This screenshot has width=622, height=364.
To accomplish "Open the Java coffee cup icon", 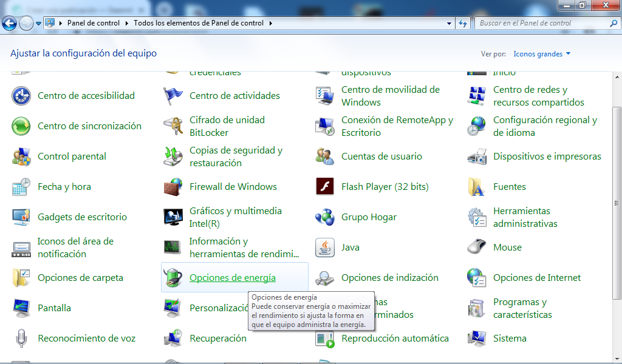I will [325, 248].
